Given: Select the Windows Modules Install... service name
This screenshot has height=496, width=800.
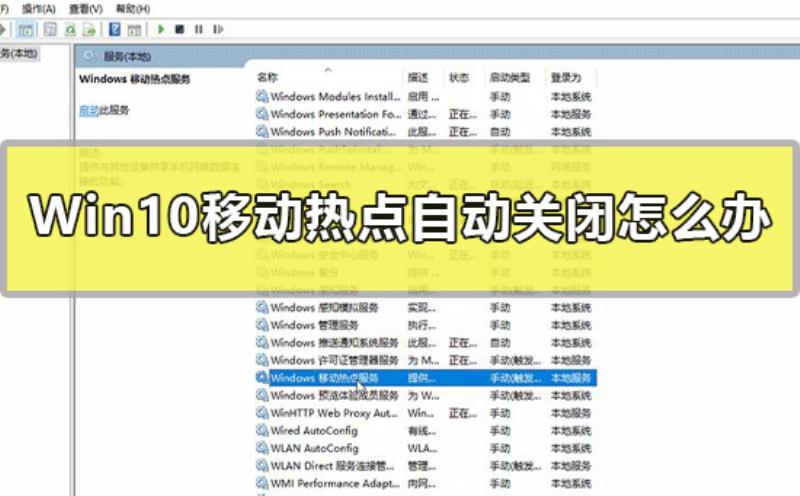Looking at the screenshot, I should 335,96.
